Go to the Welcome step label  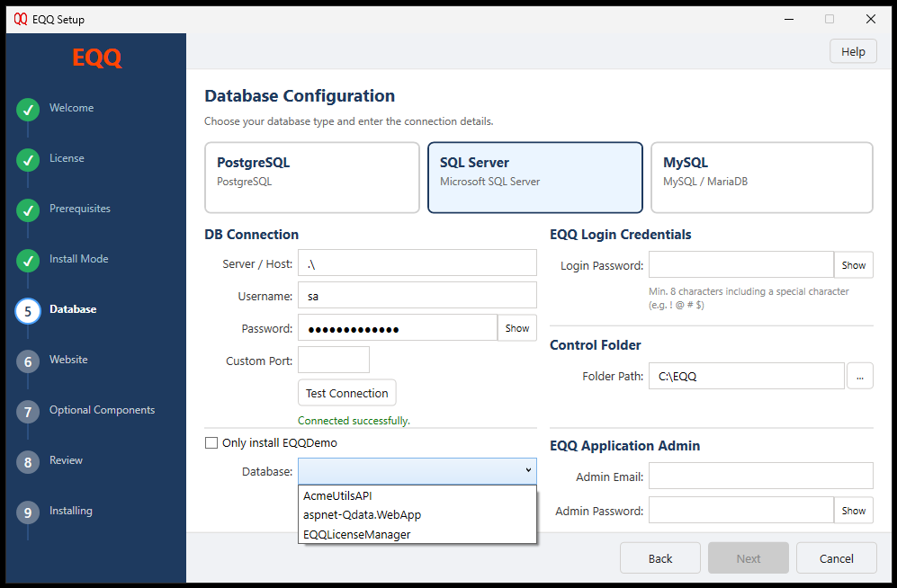[x=71, y=107]
